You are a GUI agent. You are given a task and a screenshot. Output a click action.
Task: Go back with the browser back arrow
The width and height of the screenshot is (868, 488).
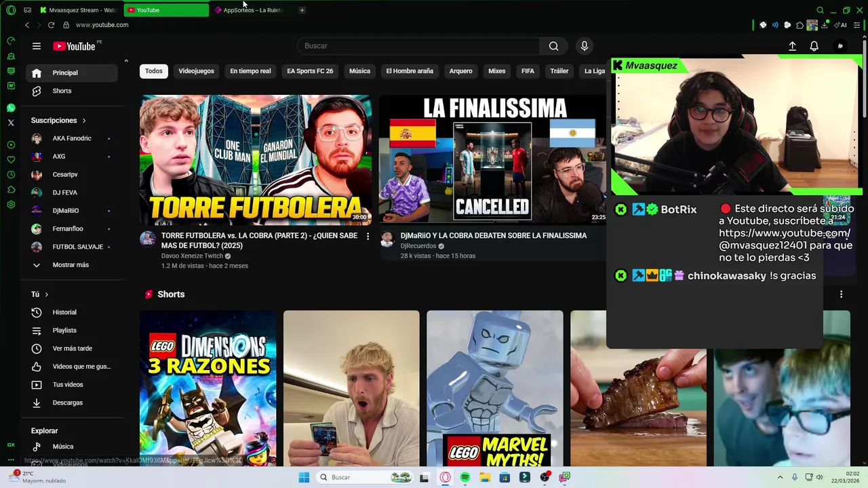click(27, 25)
